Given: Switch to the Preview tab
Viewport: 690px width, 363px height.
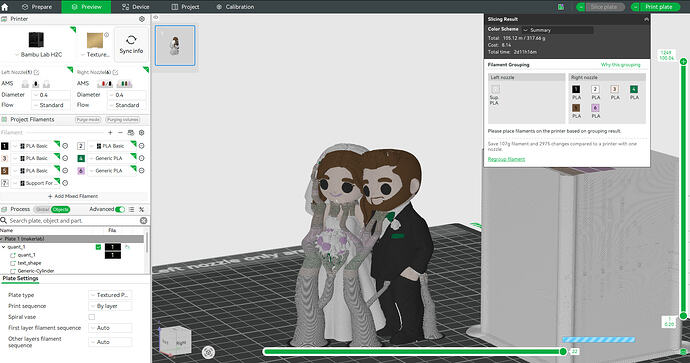Looking at the screenshot, I should (x=86, y=7).
